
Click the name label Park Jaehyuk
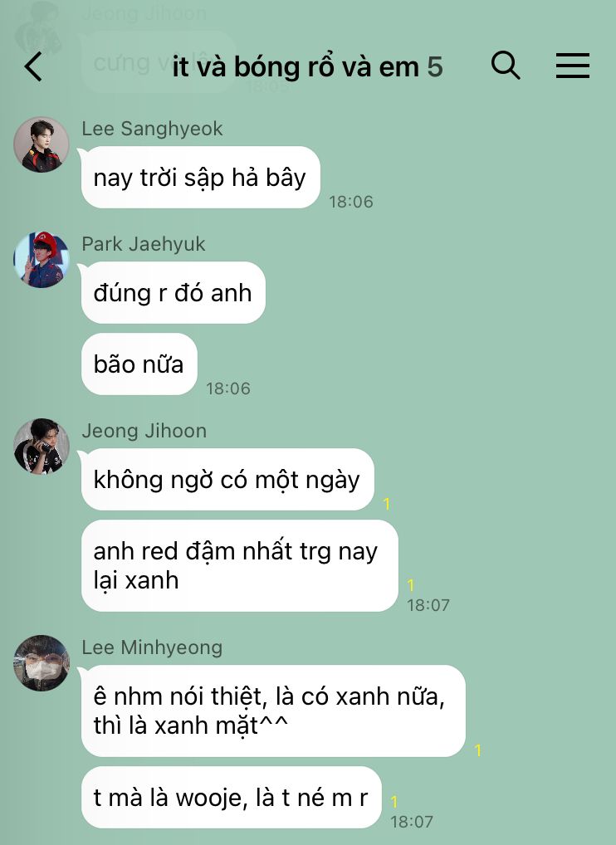pos(144,244)
